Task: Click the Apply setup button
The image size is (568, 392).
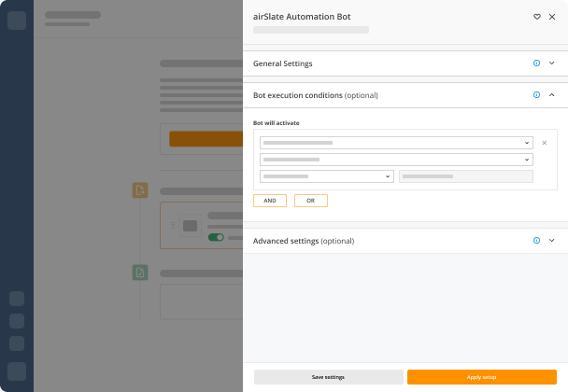Action: (x=482, y=377)
